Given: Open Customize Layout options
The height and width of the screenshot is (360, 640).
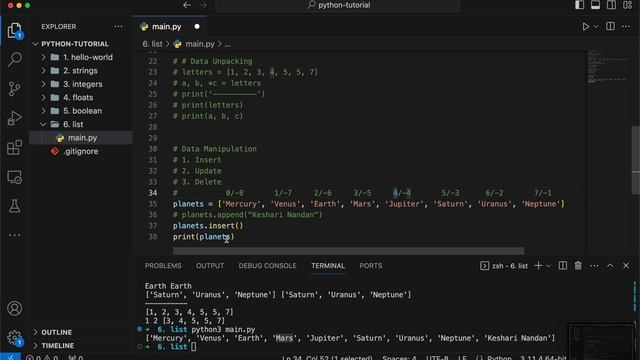Looking at the screenshot, I should 628,5.
